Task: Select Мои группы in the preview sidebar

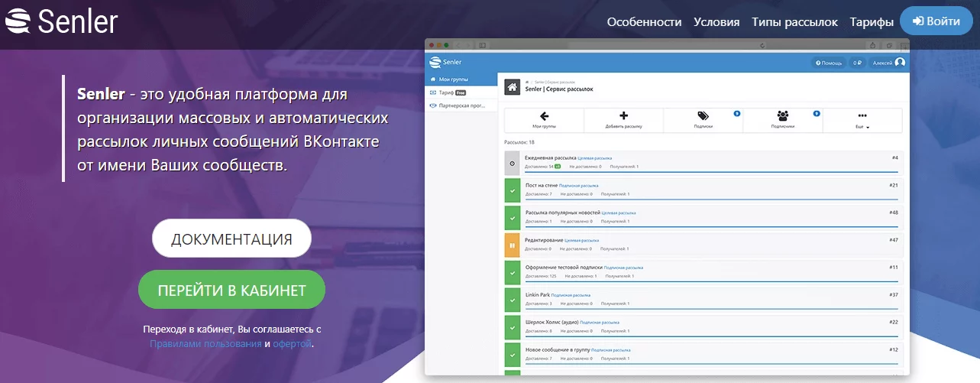Action: point(461,79)
